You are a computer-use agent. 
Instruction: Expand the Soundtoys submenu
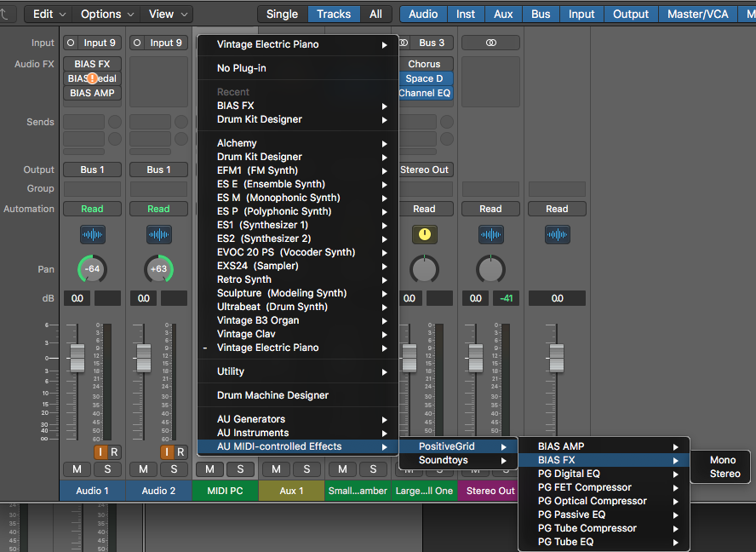tap(459, 460)
